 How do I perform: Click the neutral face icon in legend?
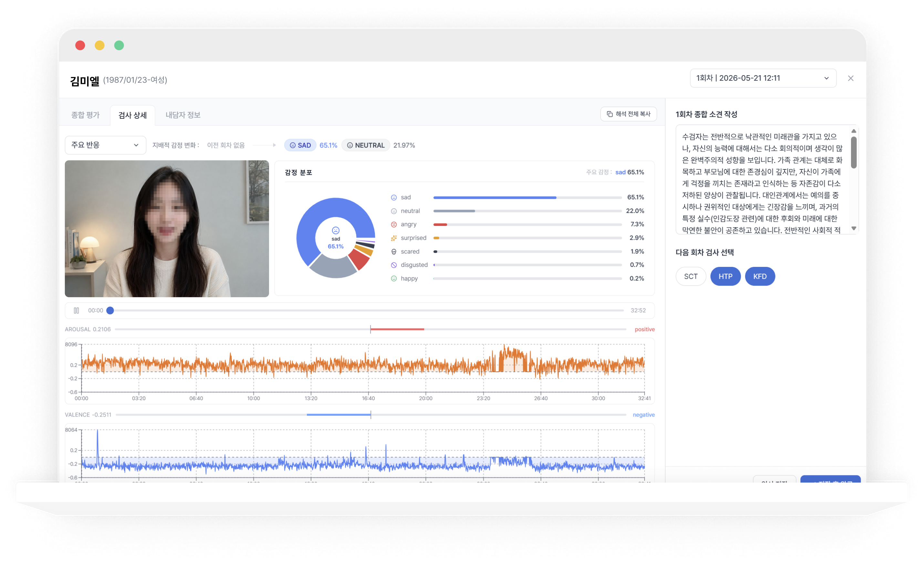pos(394,211)
